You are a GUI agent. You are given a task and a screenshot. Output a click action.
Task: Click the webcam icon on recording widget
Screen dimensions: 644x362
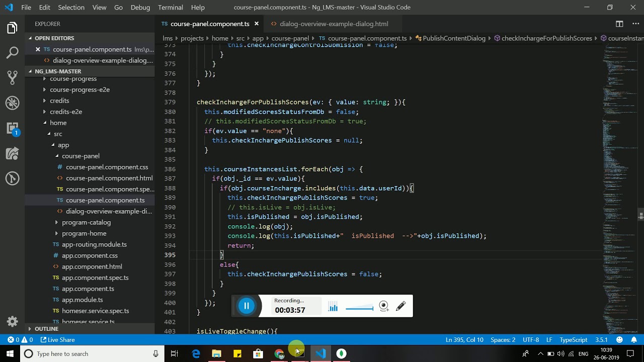click(384, 306)
